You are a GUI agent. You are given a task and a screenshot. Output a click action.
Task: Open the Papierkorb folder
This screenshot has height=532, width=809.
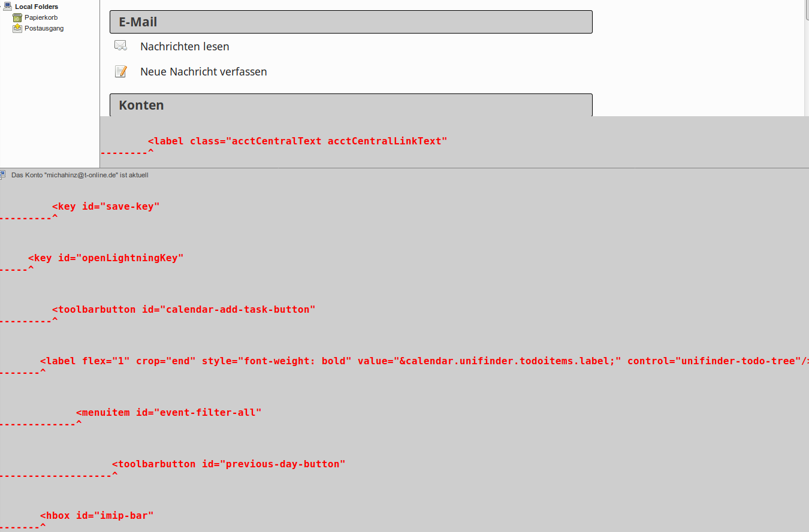click(41, 17)
